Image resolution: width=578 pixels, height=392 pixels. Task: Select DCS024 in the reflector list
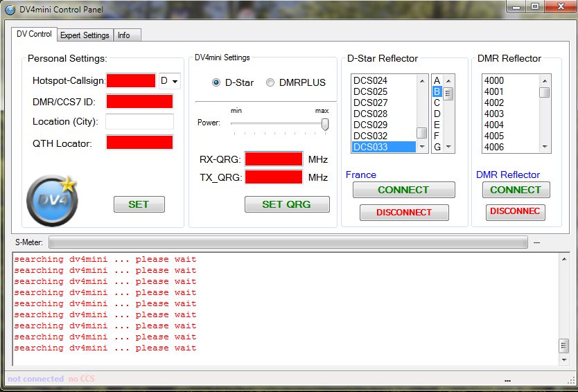384,80
